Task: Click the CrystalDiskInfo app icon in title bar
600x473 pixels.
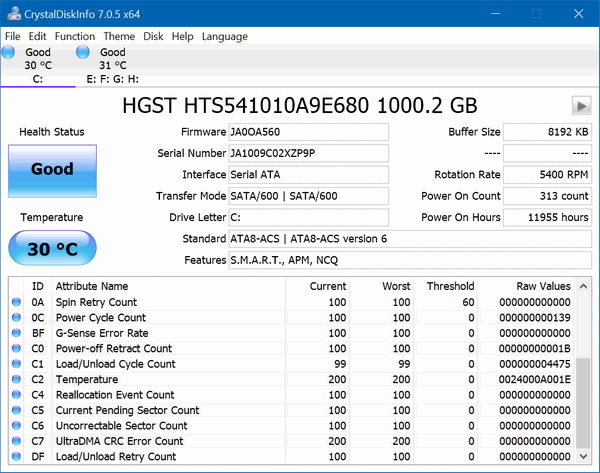Action: tap(14, 14)
